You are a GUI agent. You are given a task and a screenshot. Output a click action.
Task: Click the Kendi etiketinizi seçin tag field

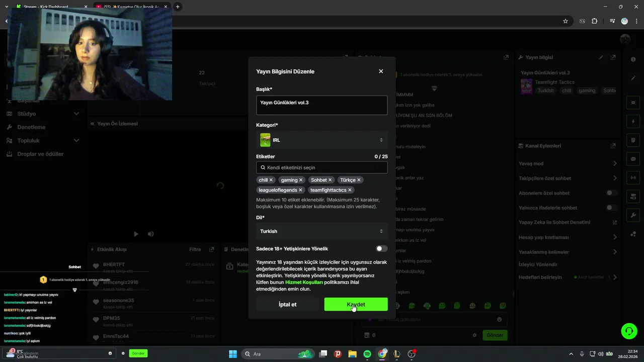click(x=322, y=167)
